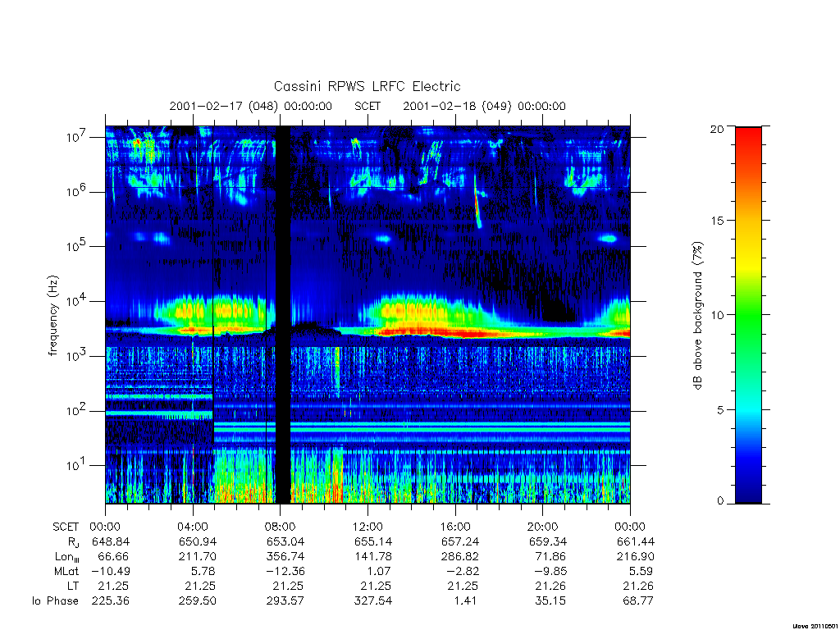Click the SCET time label '16:00'
This screenshot has height=630, width=840.
454,527
